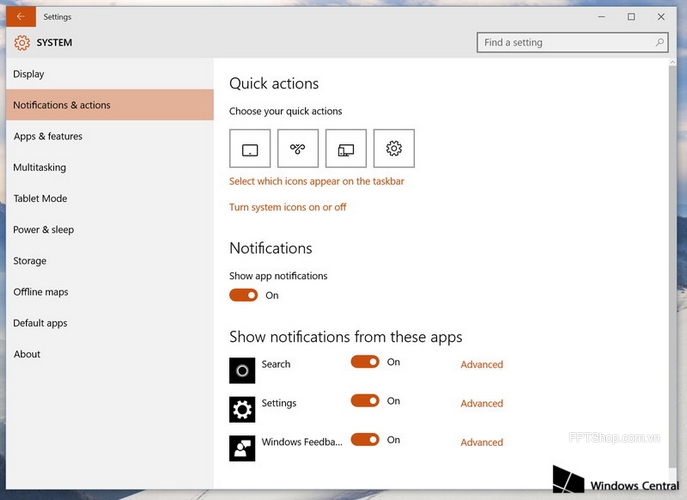Open Advanced options for Settings app
The width and height of the screenshot is (687, 500).
482,403
